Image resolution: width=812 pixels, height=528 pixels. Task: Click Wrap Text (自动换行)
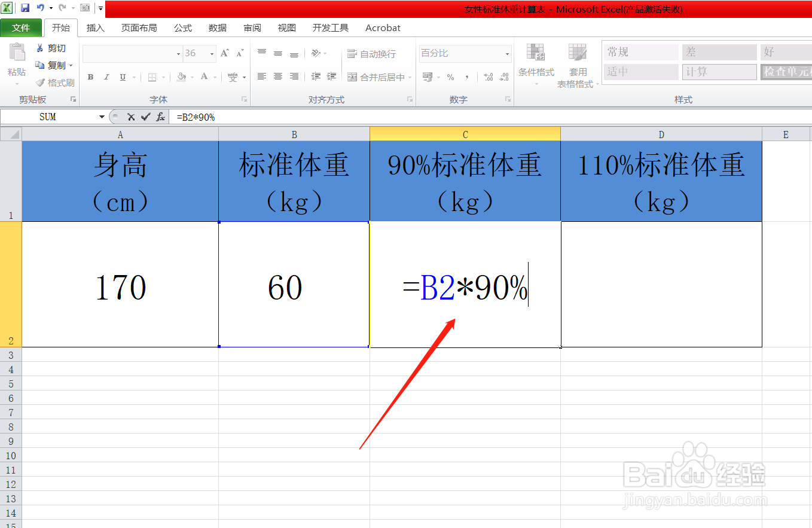[x=371, y=54]
